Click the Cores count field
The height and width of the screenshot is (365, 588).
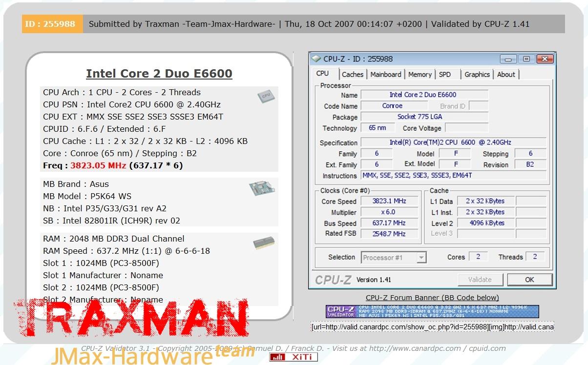478,257
